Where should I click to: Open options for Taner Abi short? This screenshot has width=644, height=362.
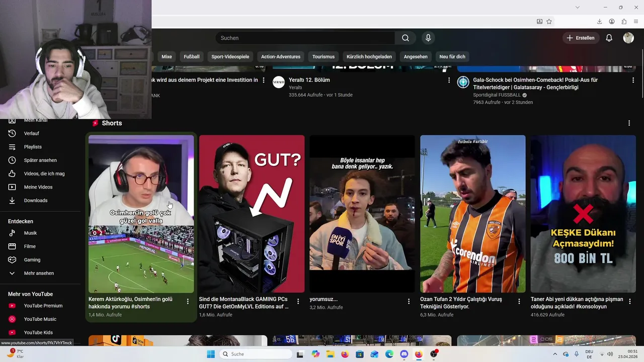tap(629, 301)
